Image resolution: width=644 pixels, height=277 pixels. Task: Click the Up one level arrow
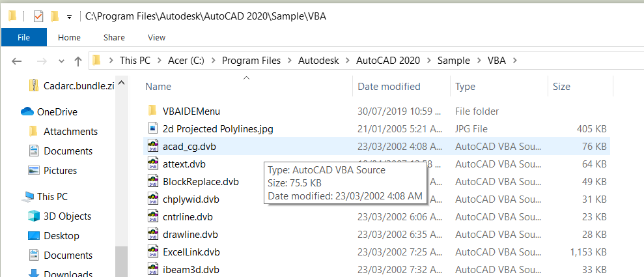pyautogui.click(x=78, y=61)
